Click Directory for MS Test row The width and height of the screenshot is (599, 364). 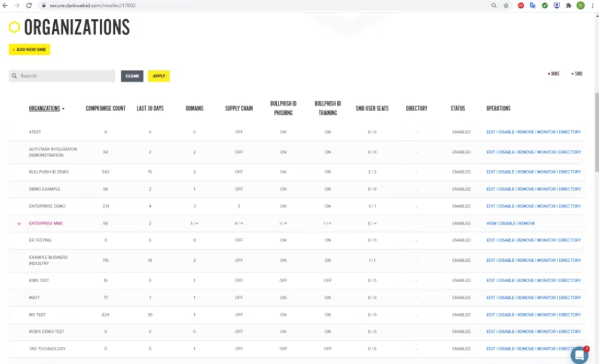coord(570,315)
